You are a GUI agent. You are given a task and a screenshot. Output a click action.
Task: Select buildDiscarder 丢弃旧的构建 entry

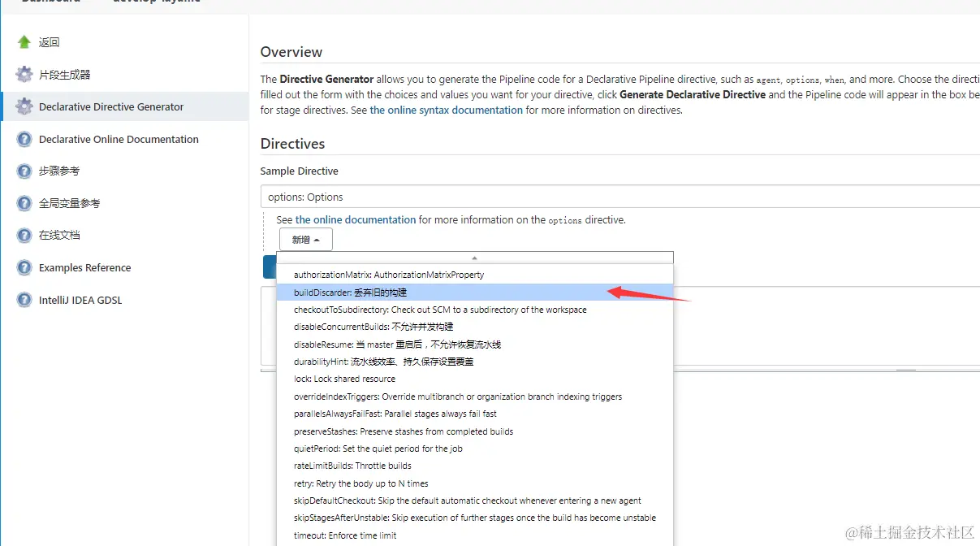point(475,292)
